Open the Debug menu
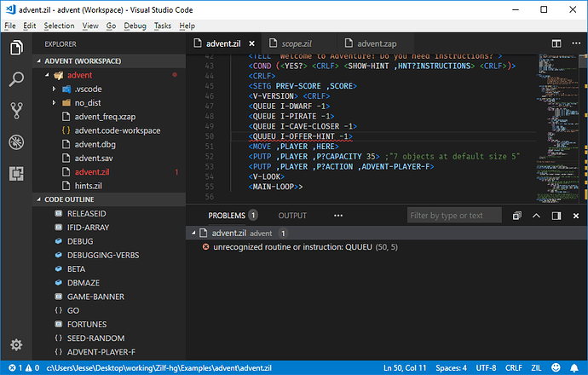Screen dimensions: 588x375 click(x=135, y=26)
